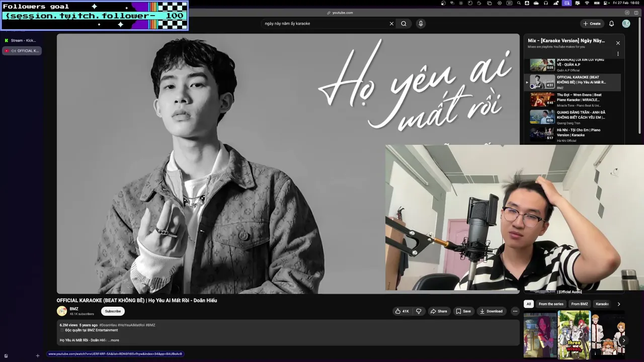644x362 pixels.
Task: Click the bottom-left sidebar settings icon
Action: pos(6,356)
